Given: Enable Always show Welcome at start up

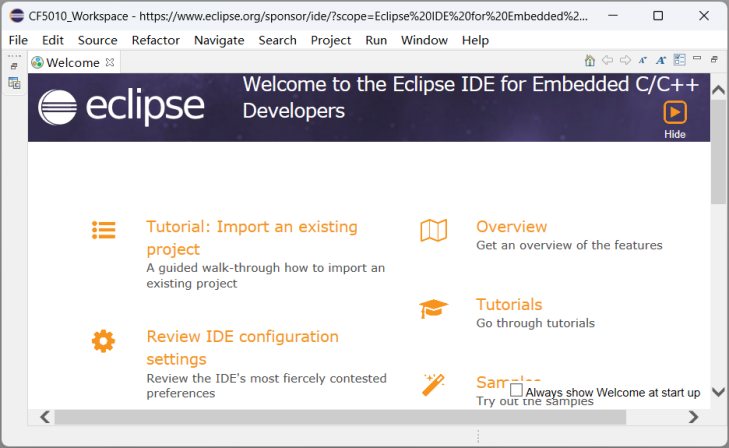Looking at the screenshot, I should [x=516, y=389].
